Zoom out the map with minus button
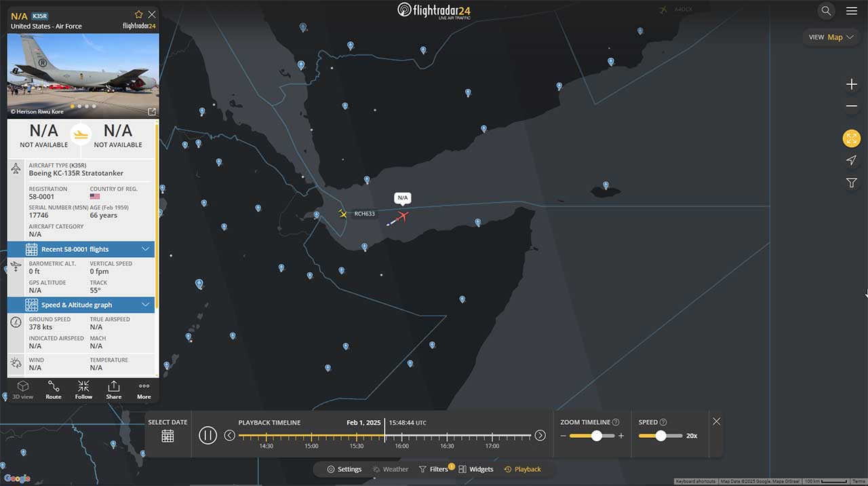868x486 pixels. click(852, 107)
